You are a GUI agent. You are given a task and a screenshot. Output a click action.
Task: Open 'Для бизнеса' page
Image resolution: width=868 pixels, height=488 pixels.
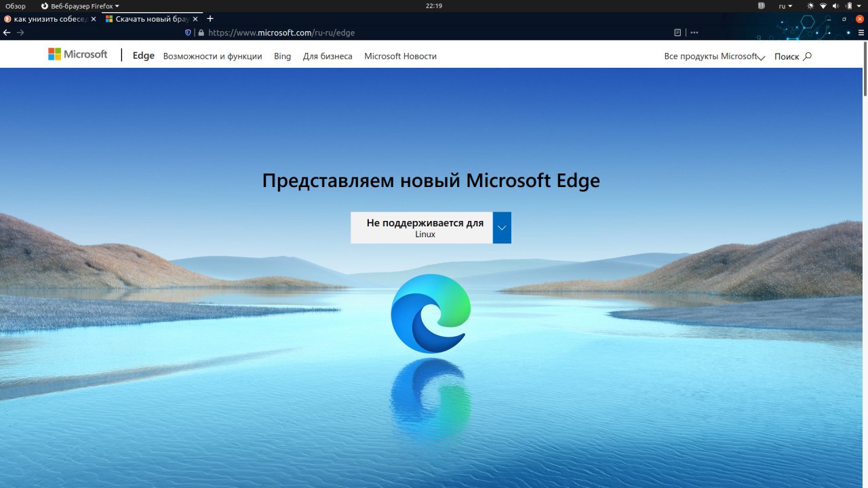(328, 56)
